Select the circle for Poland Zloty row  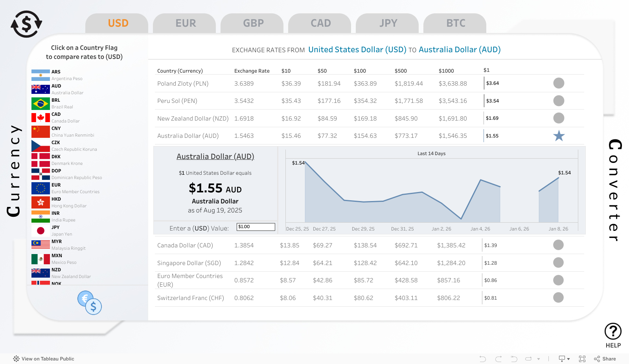559,83
